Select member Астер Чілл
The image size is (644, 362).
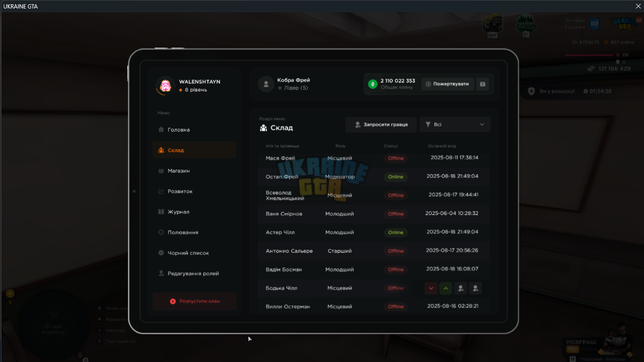click(281, 232)
